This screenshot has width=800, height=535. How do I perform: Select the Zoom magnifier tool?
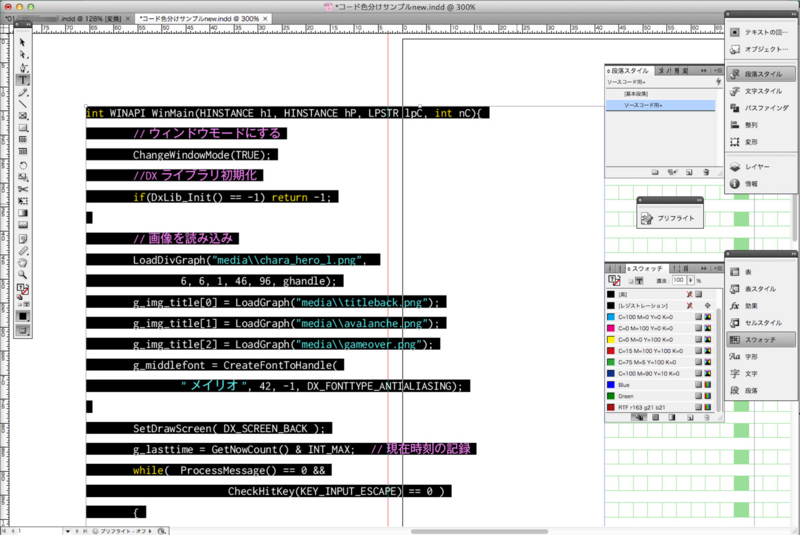click(23, 275)
